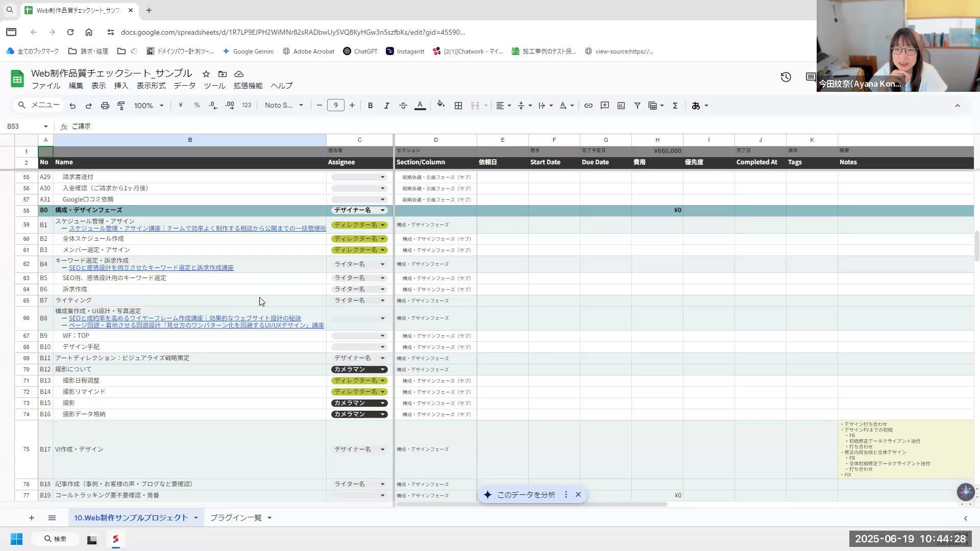
Task: Add a new sheet with plus button
Action: click(x=31, y=518)
